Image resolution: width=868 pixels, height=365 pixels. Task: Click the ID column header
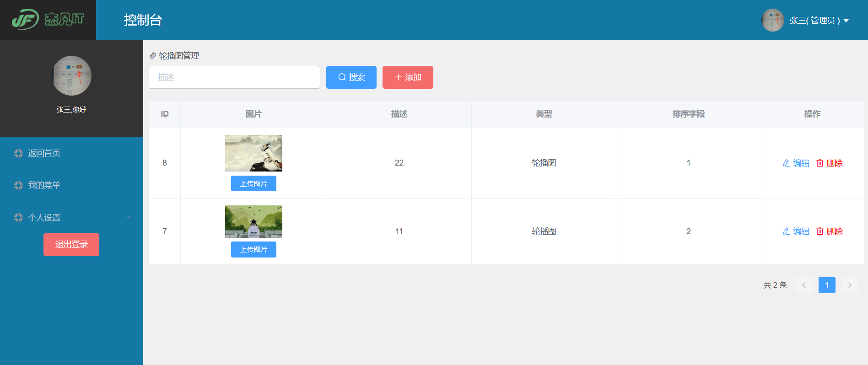[x=165, y=114]
